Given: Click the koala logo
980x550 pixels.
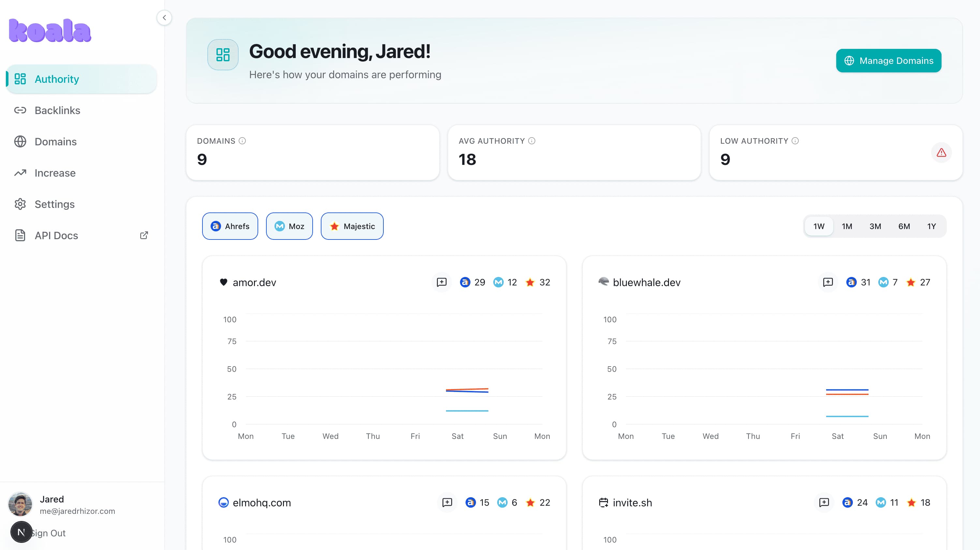Looking at the screenshot, I should [x=50, y=30].
